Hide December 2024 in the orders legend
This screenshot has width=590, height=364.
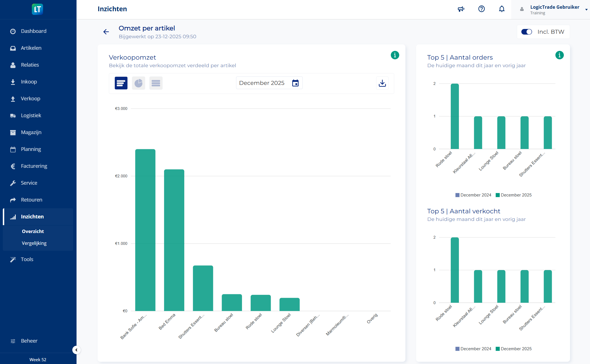473,195
